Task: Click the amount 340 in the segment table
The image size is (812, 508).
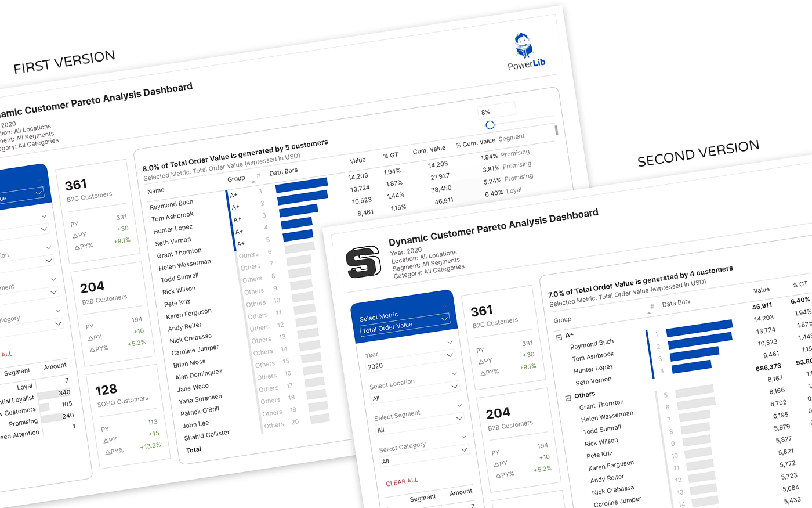Action: point(64,393)
